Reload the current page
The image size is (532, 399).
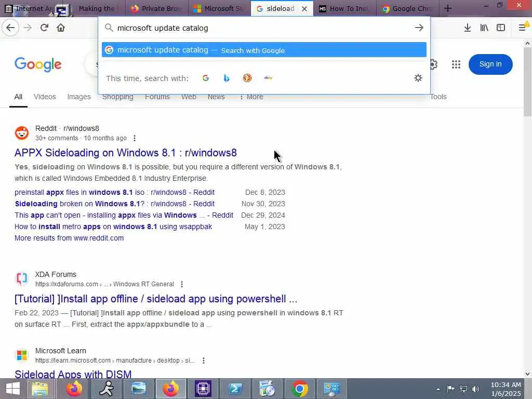44,28
